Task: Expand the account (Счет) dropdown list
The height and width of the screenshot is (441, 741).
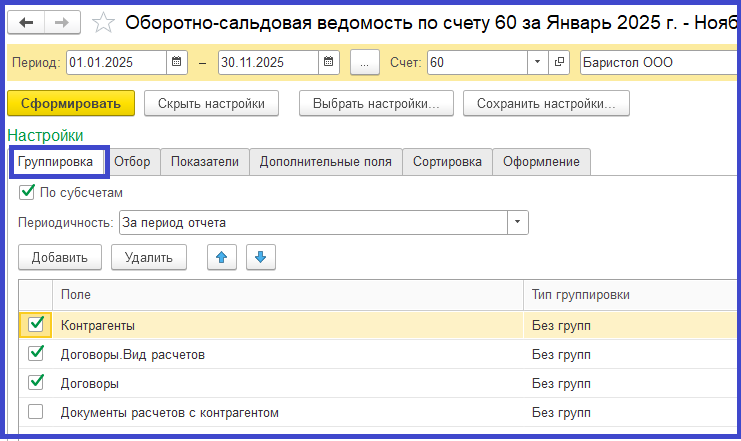Action: (x=537, y=62)
